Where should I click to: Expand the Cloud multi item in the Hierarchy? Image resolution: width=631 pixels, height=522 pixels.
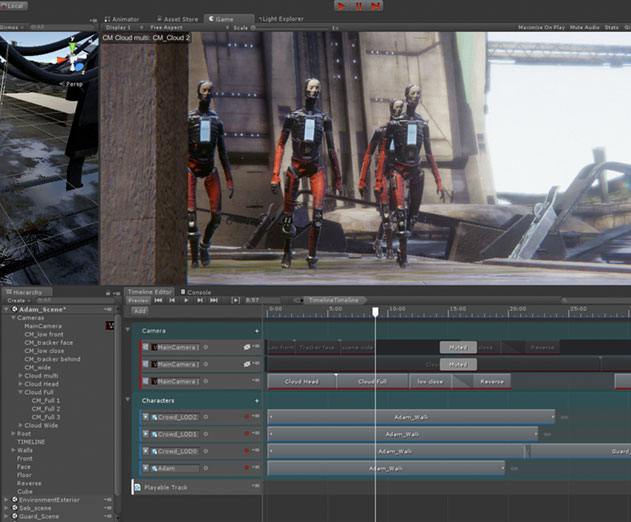pos(21,376)
